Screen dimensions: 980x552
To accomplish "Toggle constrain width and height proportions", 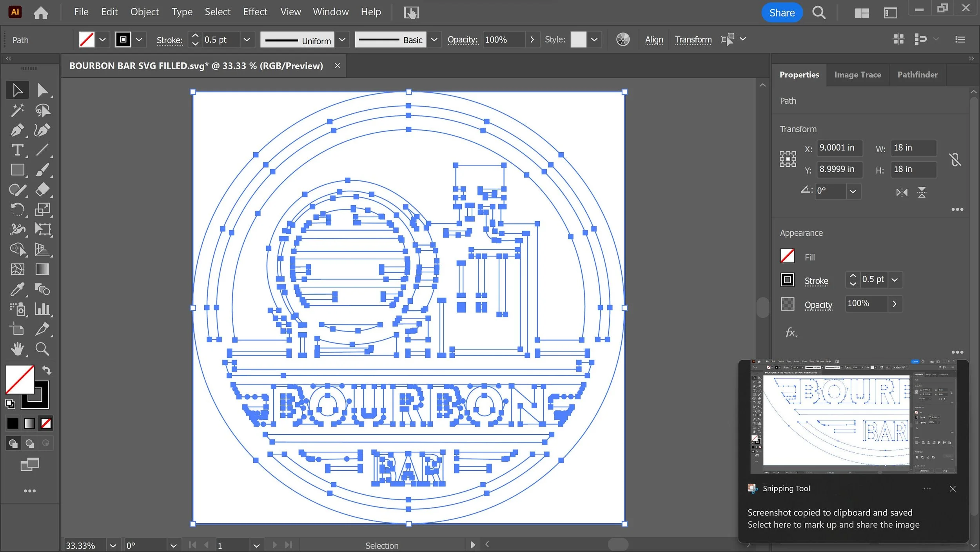I will pyautogui.click(x=955, y=159).
